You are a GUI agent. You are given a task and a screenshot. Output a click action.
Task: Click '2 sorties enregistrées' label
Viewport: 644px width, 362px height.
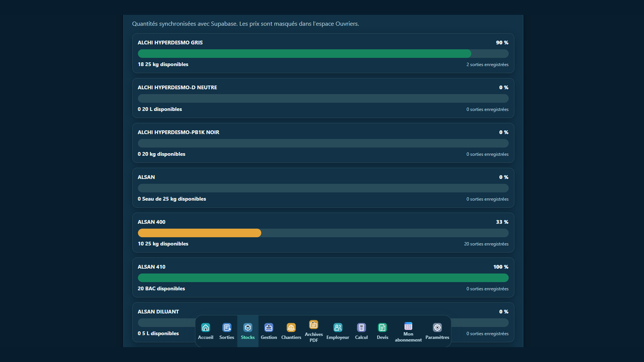click(x=487, y=65)
